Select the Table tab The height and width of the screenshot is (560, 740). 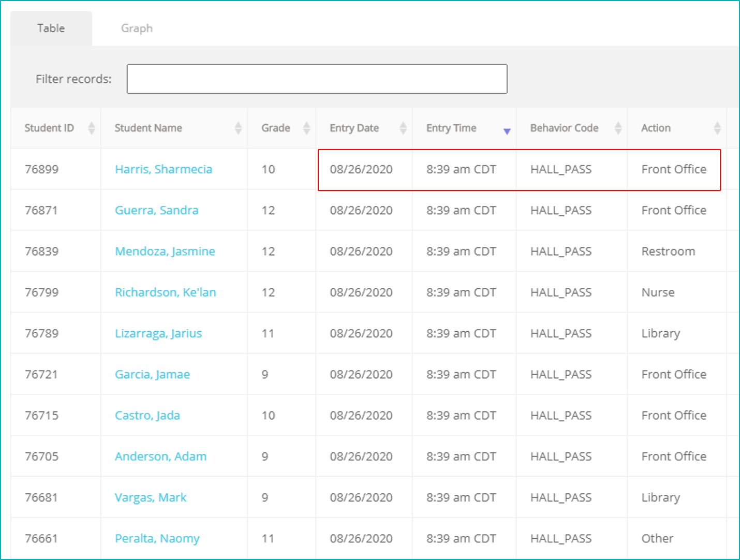(x=51, y=28)
